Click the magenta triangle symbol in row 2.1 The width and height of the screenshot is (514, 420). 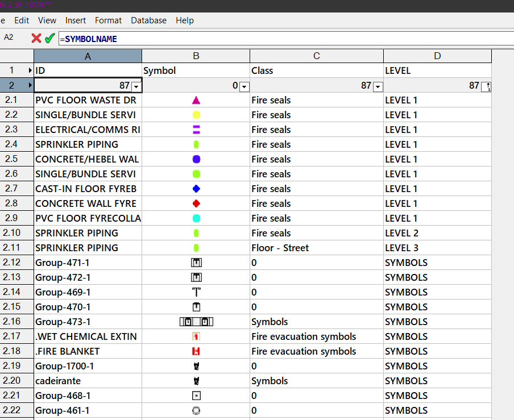coord(196,101)
